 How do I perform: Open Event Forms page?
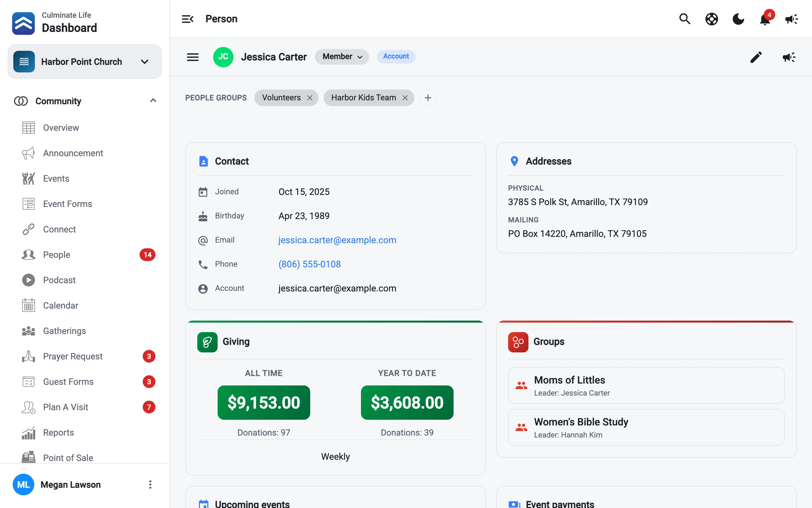[85, 204]
